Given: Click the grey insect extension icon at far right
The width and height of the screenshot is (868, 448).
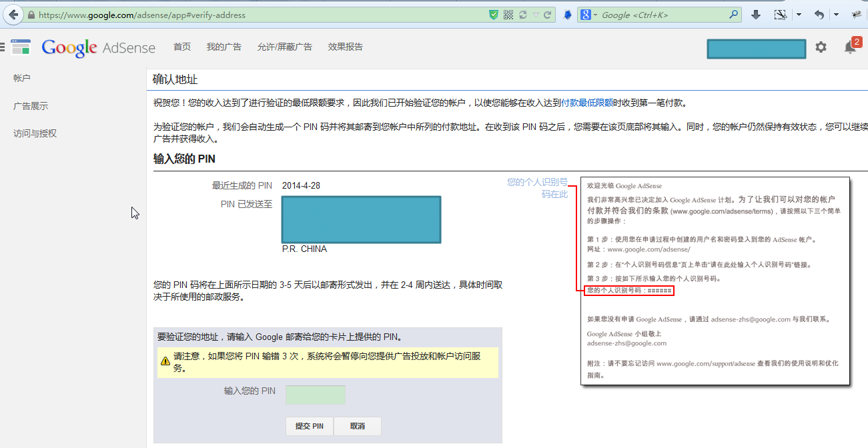Looking at the screenshot, I should pos(857,14).
